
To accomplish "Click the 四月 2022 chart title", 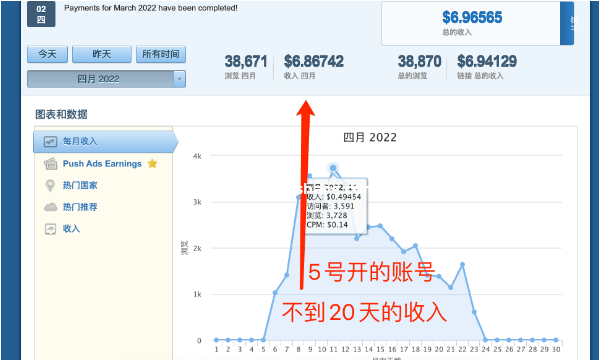I will pyautogui.click(x=370, y=137).
